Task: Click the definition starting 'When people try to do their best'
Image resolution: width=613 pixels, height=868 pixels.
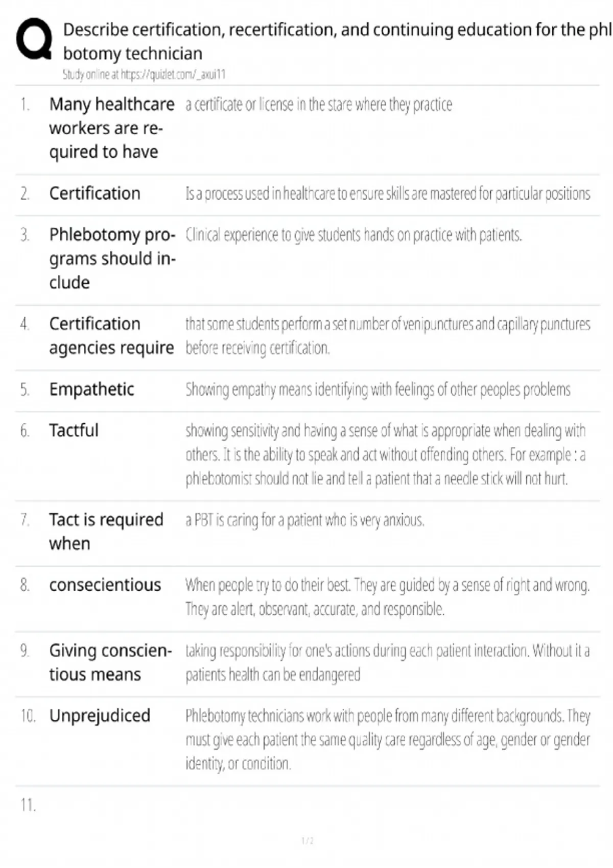Action: [388, 597]
